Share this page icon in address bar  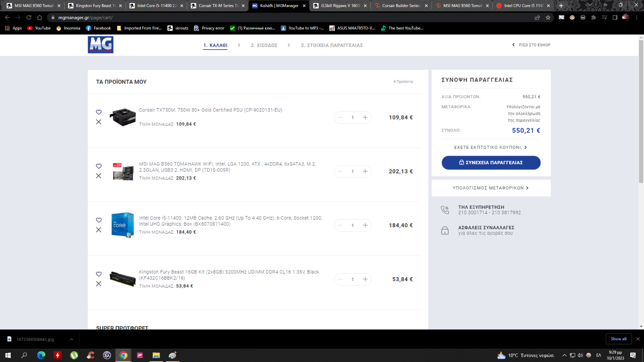tap(537, 17)
